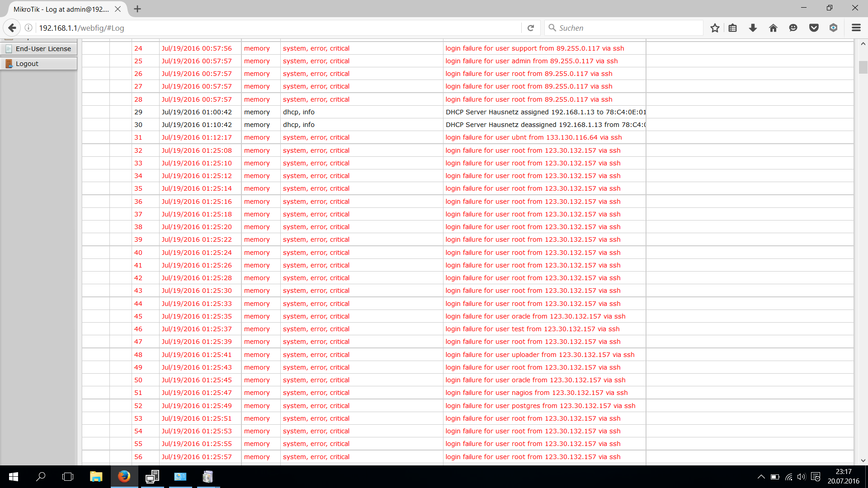Click the End-User License menu item

tap(43, 49)
